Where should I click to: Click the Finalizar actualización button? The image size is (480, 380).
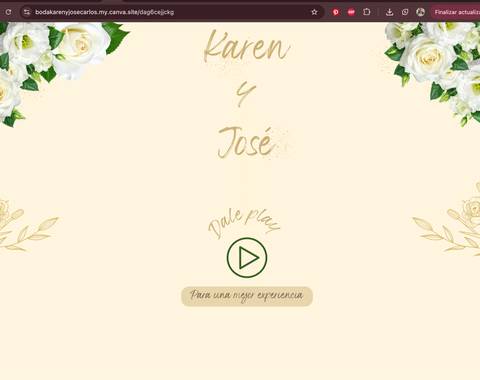[455, 12]
